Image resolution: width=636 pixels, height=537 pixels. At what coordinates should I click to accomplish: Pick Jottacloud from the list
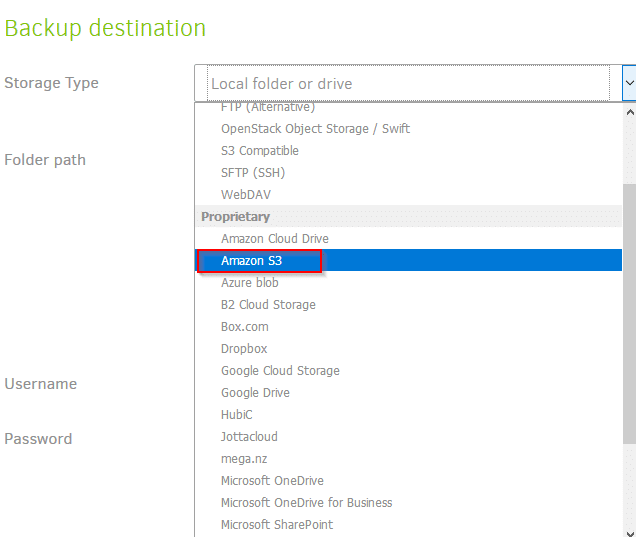coord(409,436)
